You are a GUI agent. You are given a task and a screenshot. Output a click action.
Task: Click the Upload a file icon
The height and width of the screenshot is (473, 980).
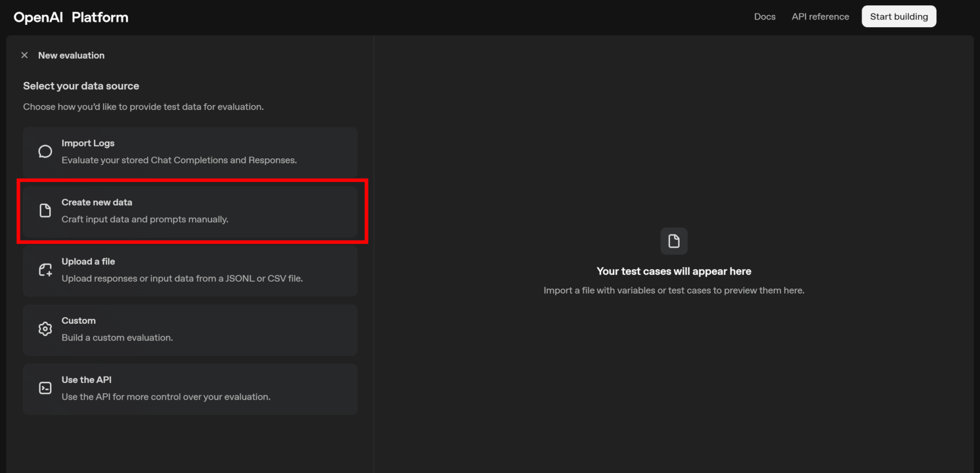click(45, 270)
